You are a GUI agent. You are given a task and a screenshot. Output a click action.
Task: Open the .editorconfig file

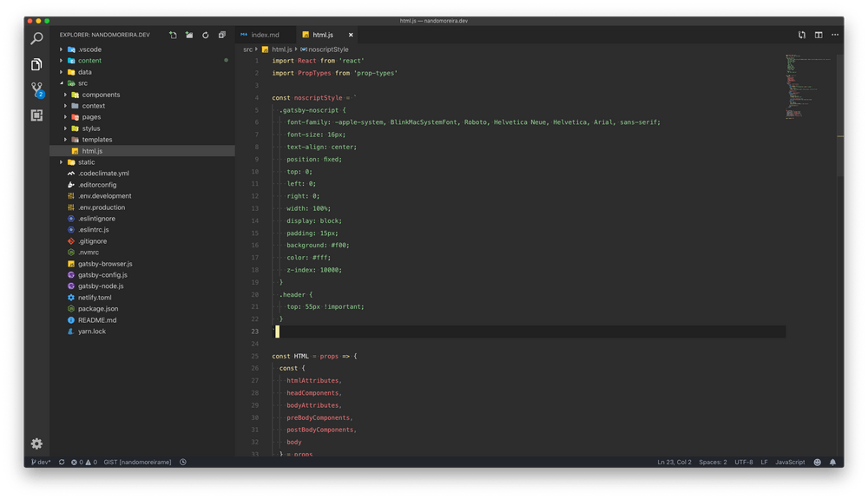click(97, 185)
